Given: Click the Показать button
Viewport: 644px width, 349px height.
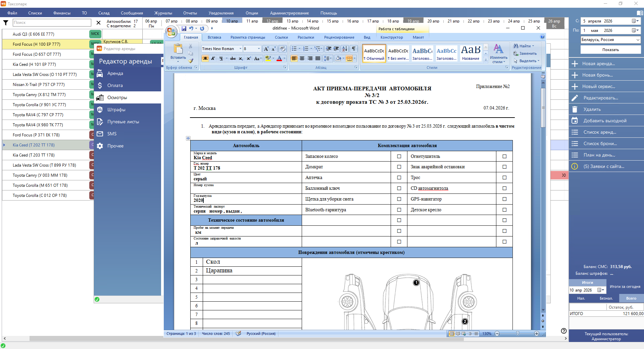Looking at the screenshot, I should pyautogui.click(x=610, y=50).
